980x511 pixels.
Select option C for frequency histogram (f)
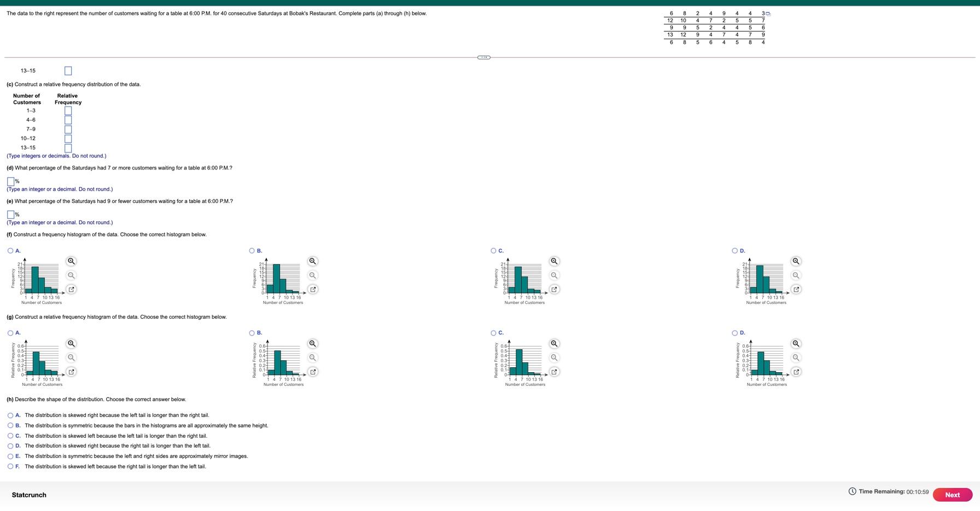click(493, 251)
